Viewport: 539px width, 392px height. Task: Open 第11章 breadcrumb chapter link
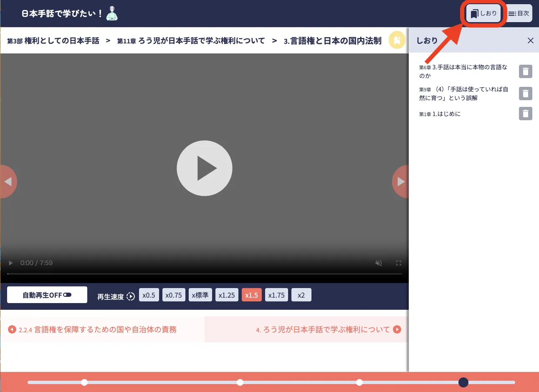tap(191, 41)
